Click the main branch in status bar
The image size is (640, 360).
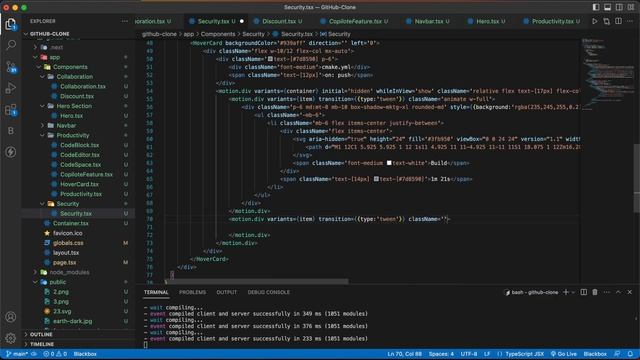(x=18, y=354)
